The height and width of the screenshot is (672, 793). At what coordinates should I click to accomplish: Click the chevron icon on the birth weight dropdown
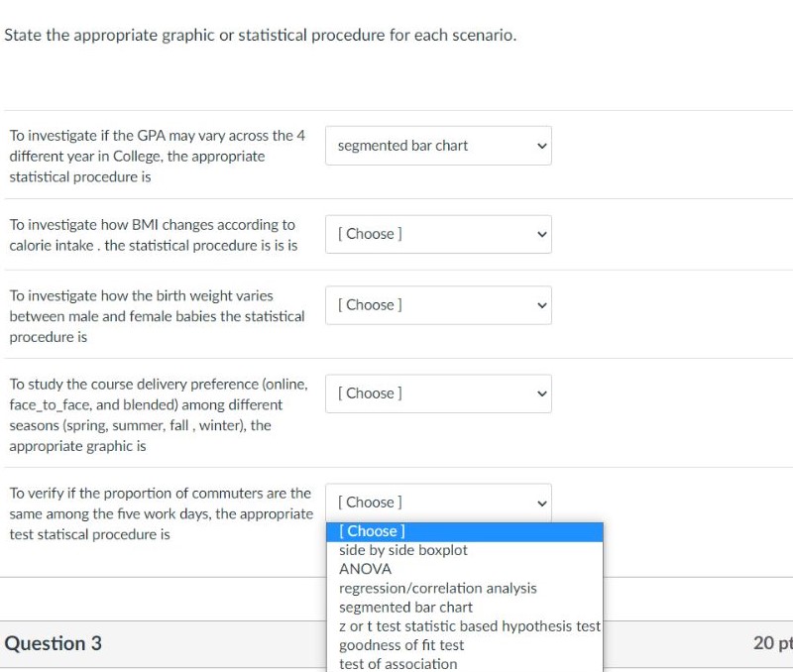tap(543, 304)
